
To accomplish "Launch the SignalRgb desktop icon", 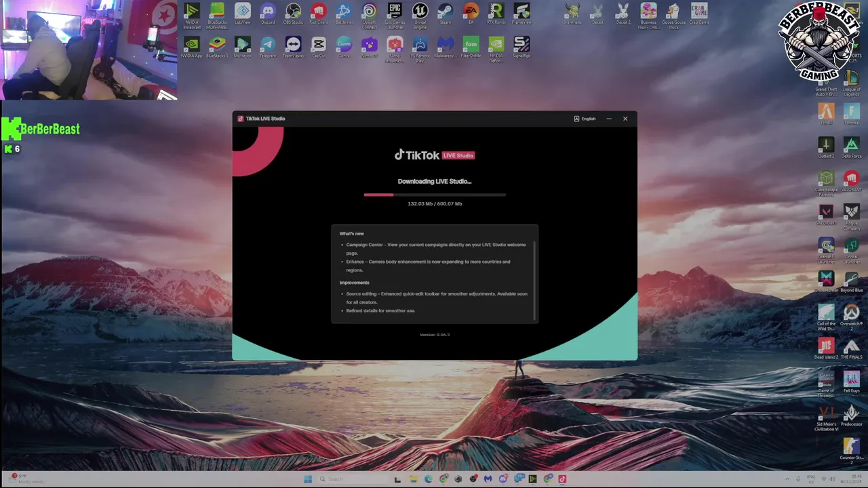I will [x=521, y=47].
